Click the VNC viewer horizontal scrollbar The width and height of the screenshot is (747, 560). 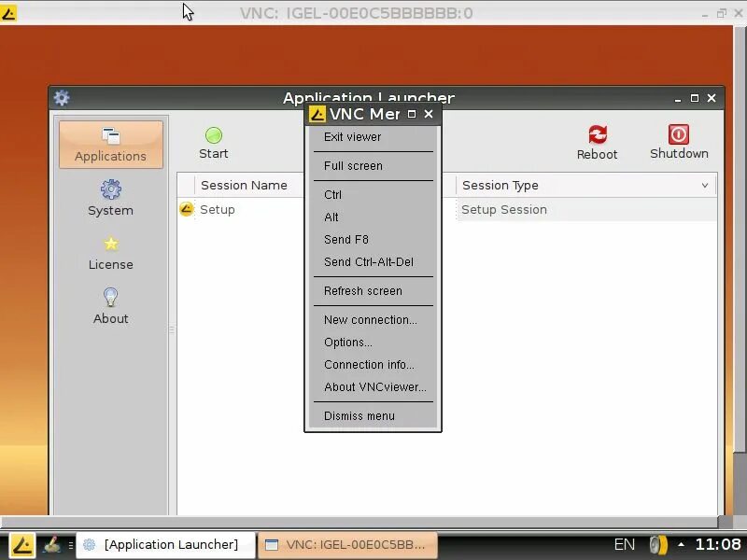point(359,522)
